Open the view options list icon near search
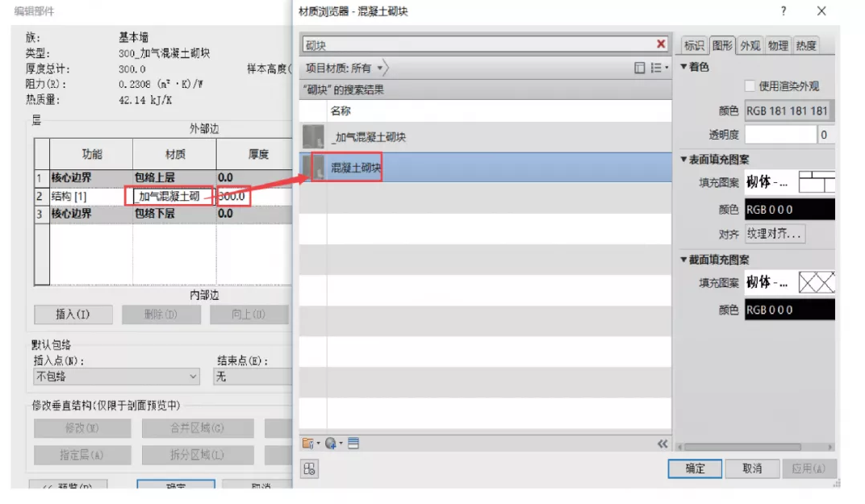 point(657,68)
